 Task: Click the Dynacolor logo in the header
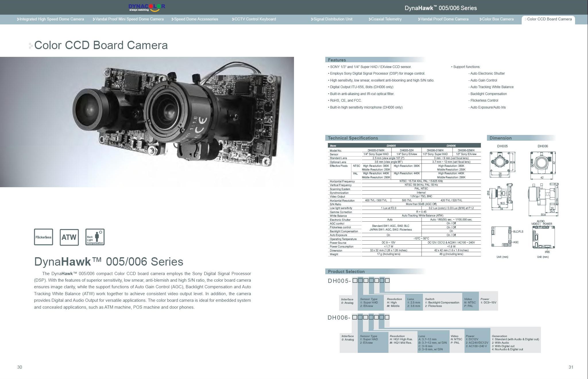pyautogui.click(x=147, y=7)
